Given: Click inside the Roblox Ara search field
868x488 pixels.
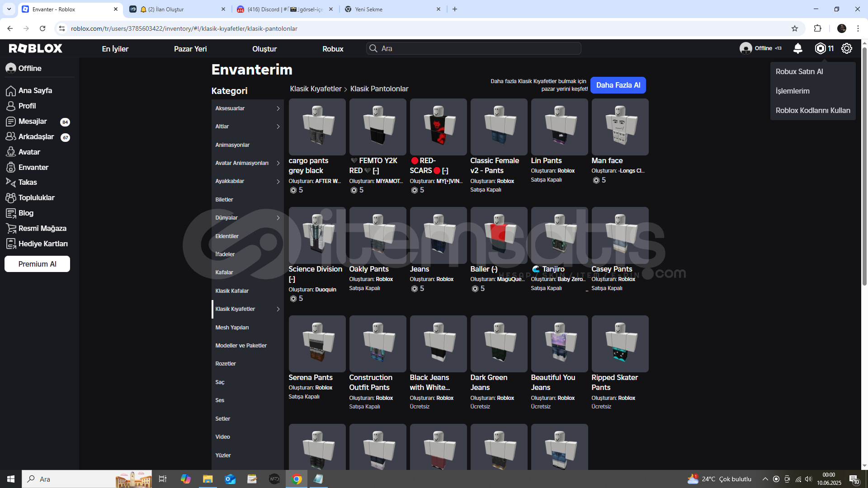Looking at the screenshot, I should (473, 48).
